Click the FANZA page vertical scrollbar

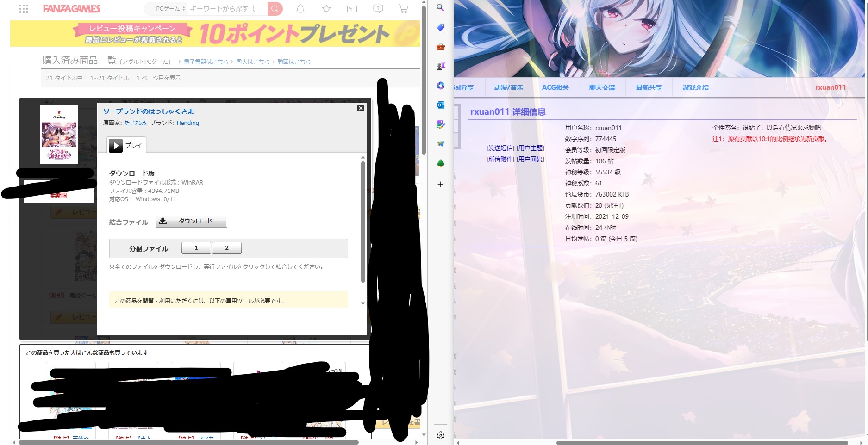pyautogui.click(x=424, y=81)
